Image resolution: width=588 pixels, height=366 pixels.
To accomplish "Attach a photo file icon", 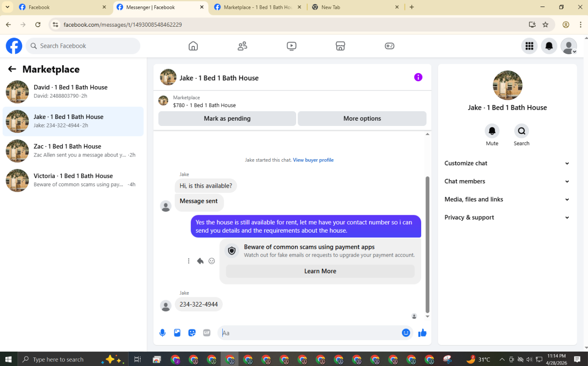I will point(177,333).
